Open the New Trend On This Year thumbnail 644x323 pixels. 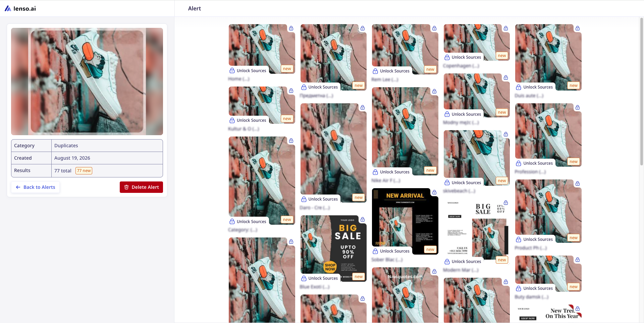tap(548, 314)
